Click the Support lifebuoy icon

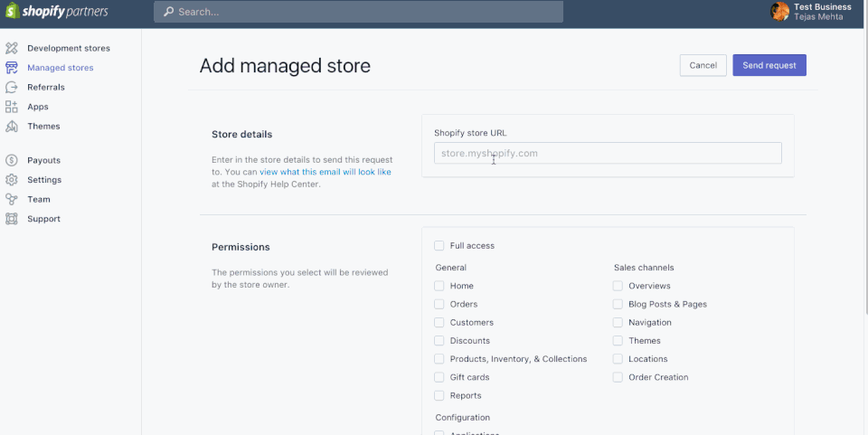point(12,219)
